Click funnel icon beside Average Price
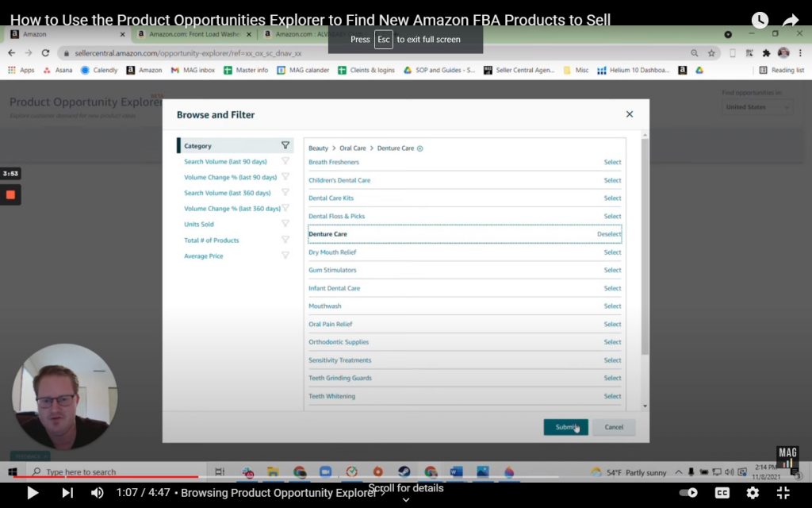Image resolution: width=812 pixels, height=508 pixels. point(285,255)
